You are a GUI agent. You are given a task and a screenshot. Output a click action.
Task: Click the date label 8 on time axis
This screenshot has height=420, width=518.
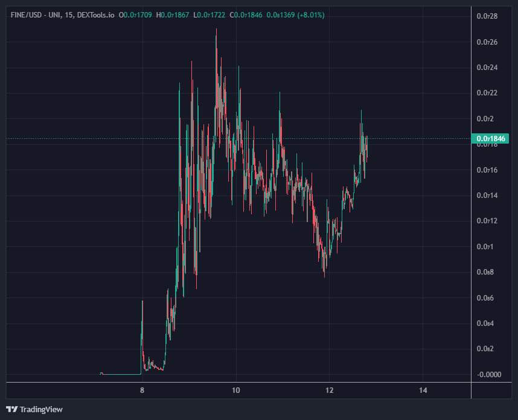tap(142, 390)
